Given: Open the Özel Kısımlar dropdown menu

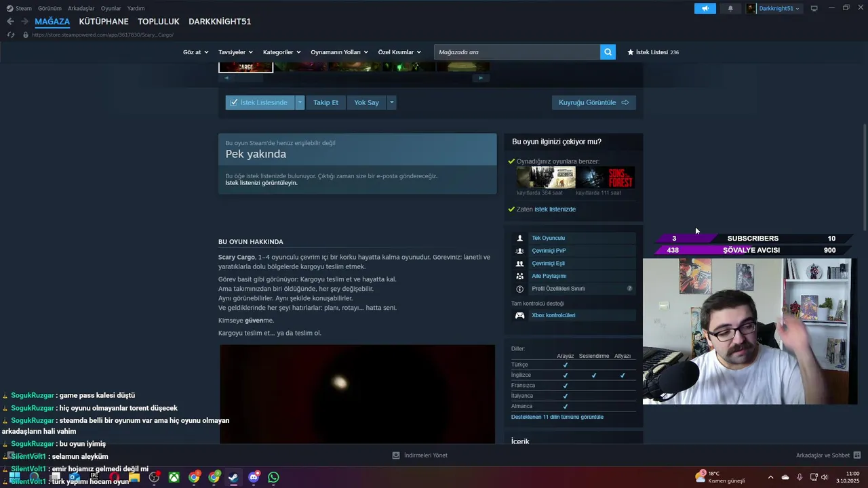Looking at the screenshot, I should [x=399, y=52].
